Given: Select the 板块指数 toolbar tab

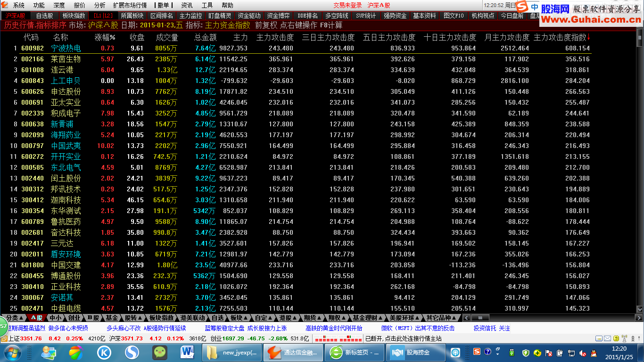Looking at the screenshot, I should (74, 16).
